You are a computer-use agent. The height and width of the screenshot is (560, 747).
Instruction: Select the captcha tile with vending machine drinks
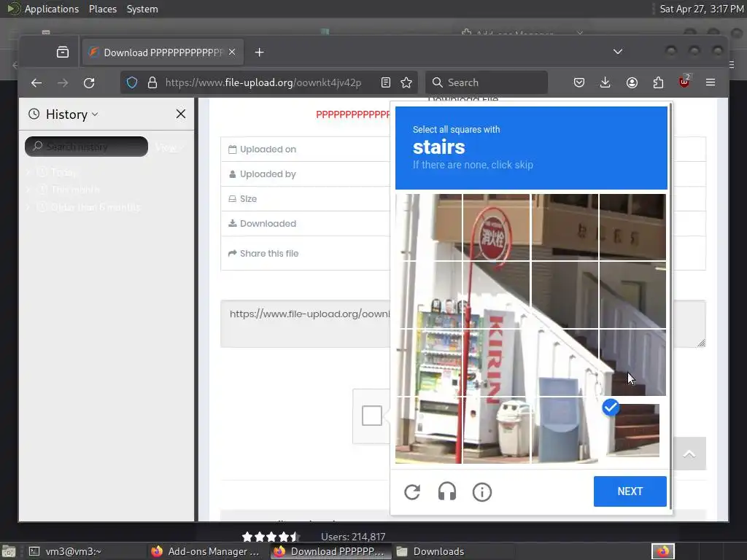click(x=428, y=362)
